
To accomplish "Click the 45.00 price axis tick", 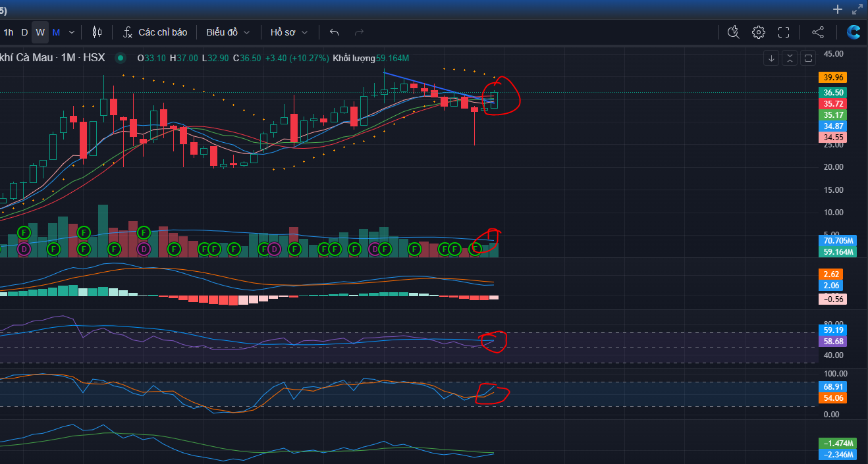I will tap(833, 54).
